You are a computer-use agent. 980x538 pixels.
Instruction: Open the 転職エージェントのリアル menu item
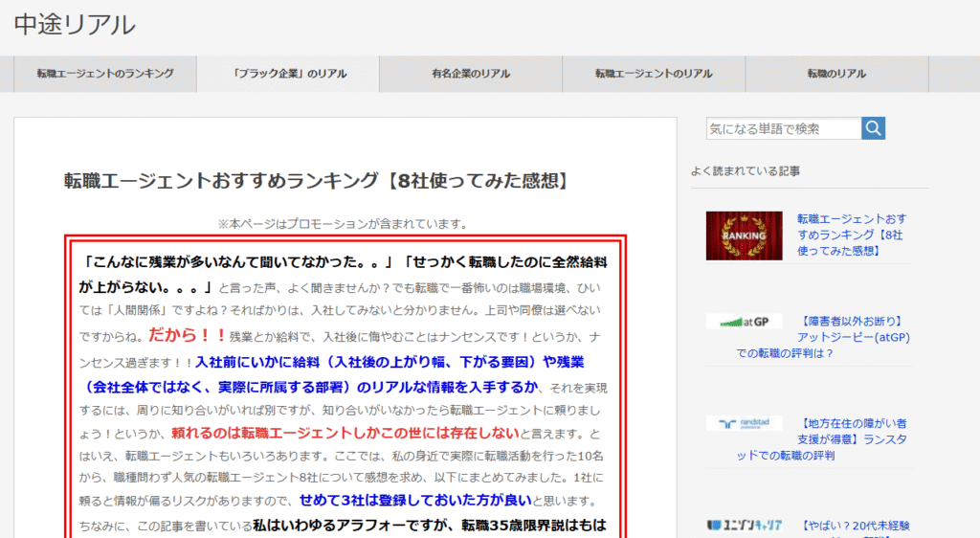click(653, 74)
